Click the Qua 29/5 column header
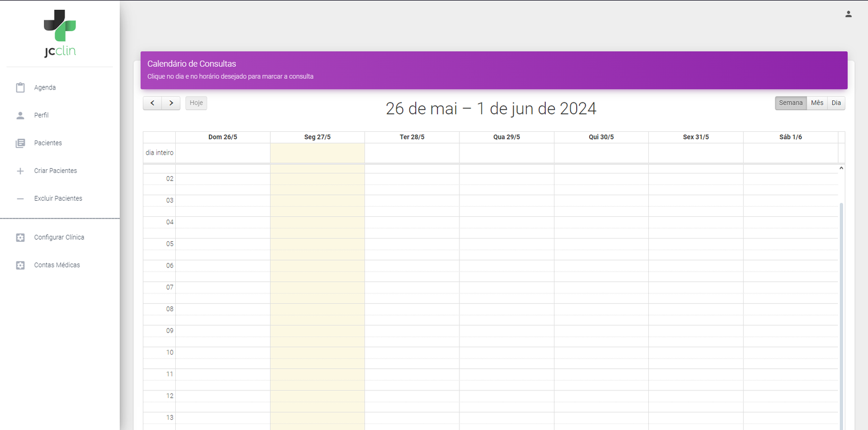 click(507, 137)
